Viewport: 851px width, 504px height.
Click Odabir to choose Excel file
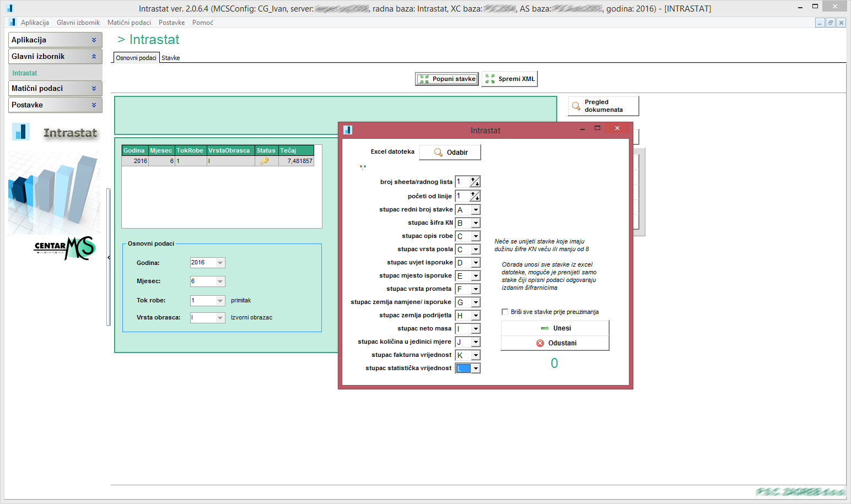click(450, 153)
